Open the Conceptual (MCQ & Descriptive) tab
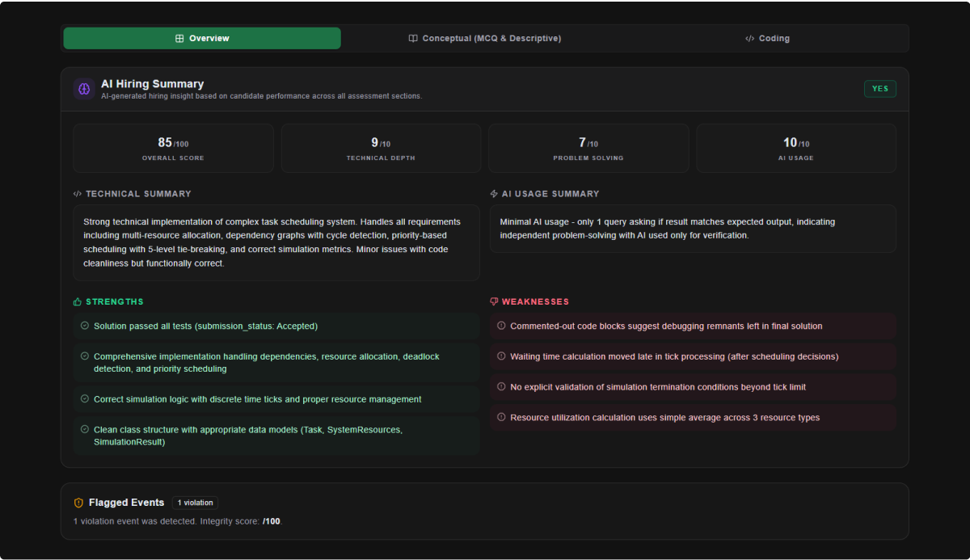970x560 pixels. click(x=484, y=39)
